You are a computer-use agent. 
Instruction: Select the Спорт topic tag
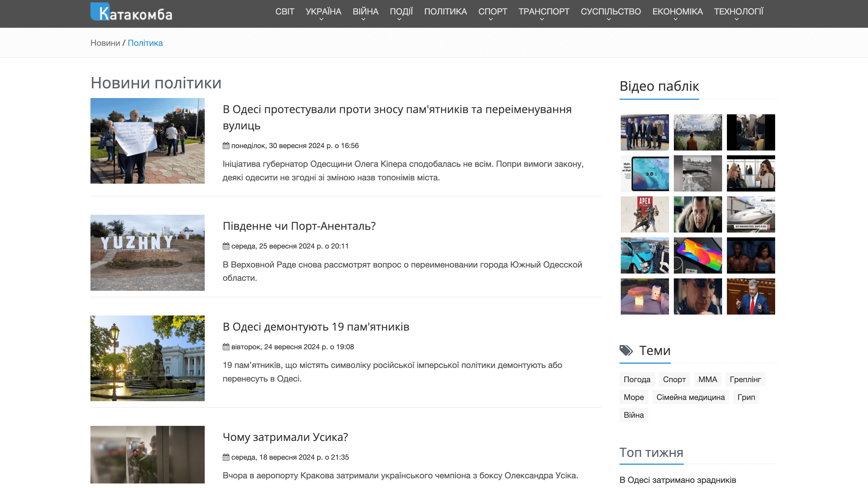point(674,379)
